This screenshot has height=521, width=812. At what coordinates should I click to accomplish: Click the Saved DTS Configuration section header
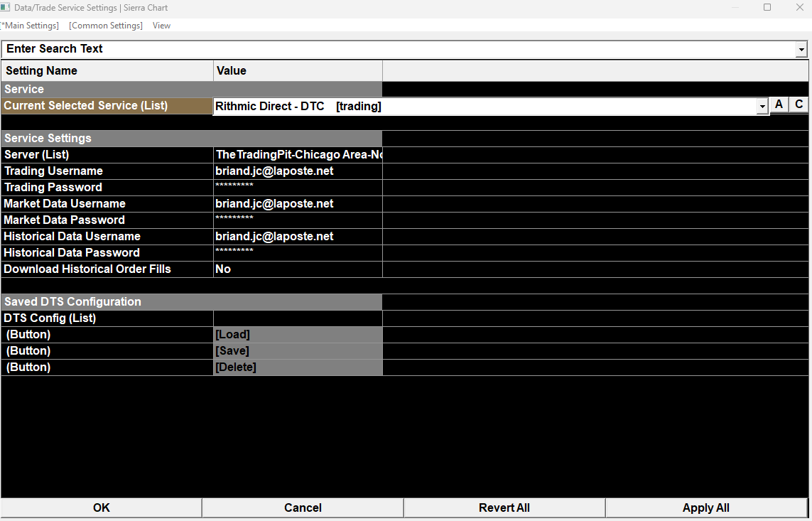click(192, 302)
